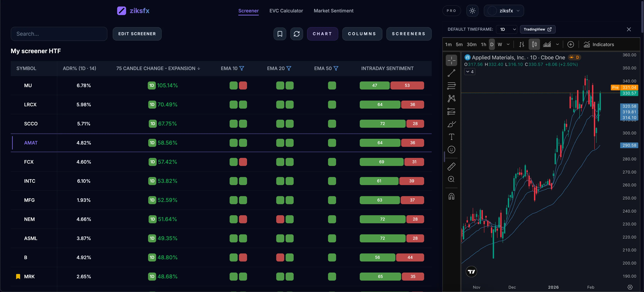Activate the chart zoom-in tool
Image resolution: width=644 pixels, height=292 pixels.
coord(451,179)
